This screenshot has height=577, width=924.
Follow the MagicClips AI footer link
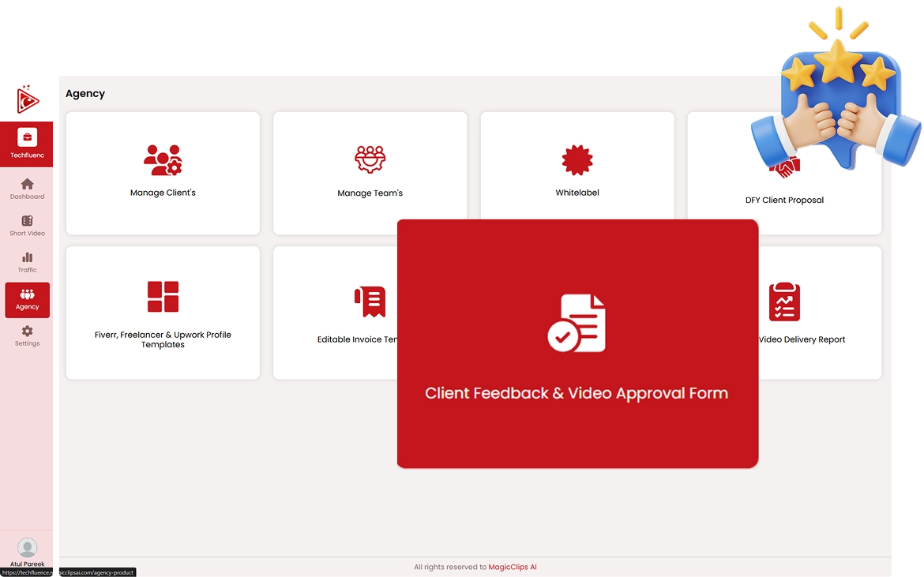pyautogui.click(x=513, y=567)
